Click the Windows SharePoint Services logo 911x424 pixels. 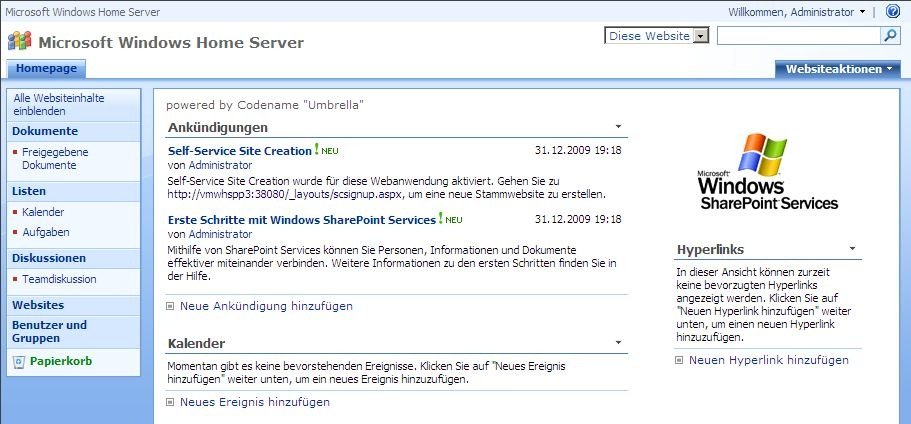(x=767, y=172)
